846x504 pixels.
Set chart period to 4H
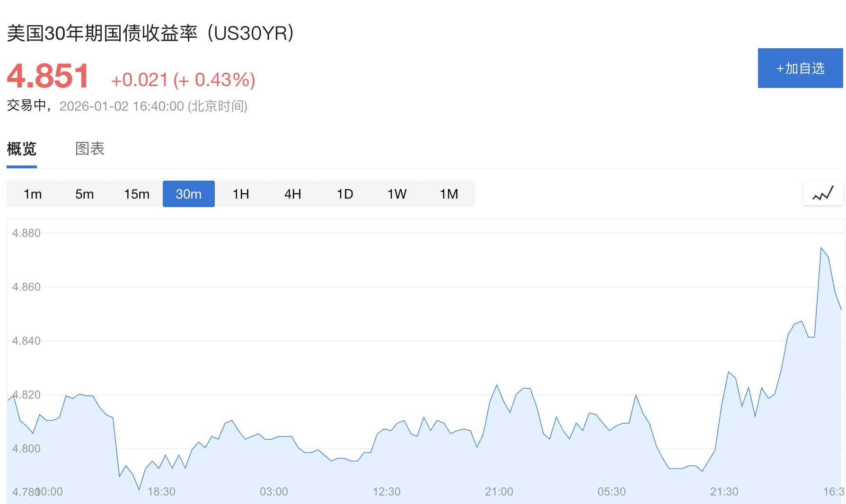click(293, 194)
